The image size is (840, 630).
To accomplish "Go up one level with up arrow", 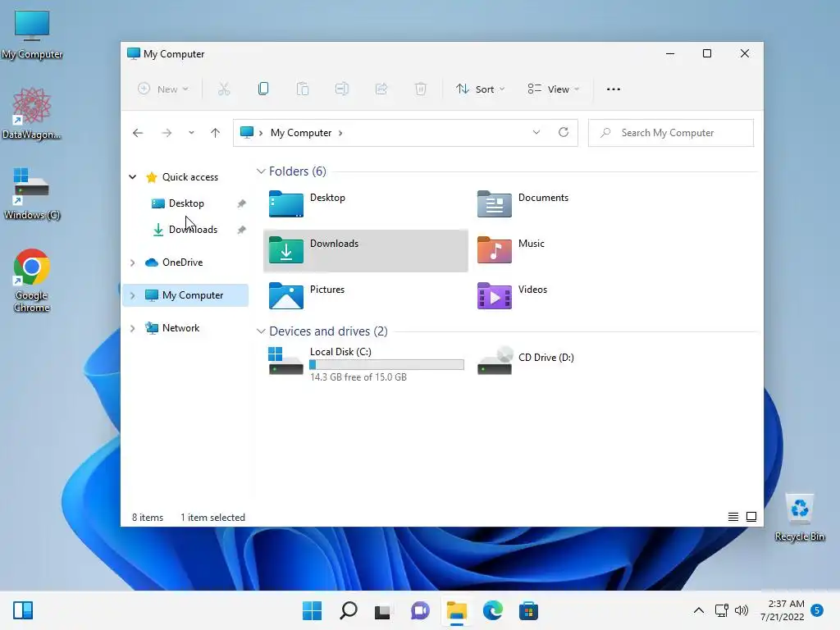I will [x=216, y=133].
